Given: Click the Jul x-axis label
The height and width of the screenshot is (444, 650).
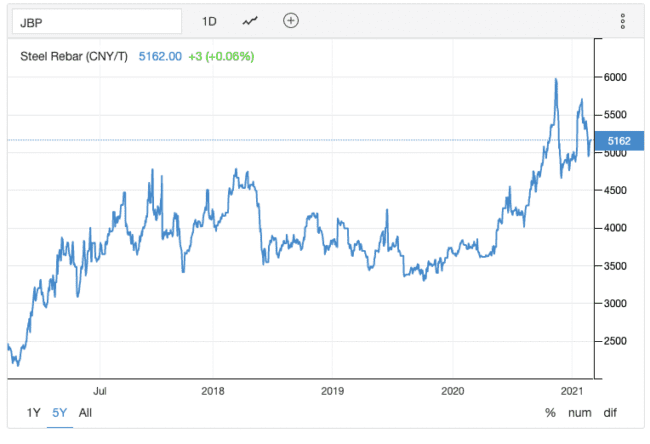Looking at the screenshot, I should [100, 391].
